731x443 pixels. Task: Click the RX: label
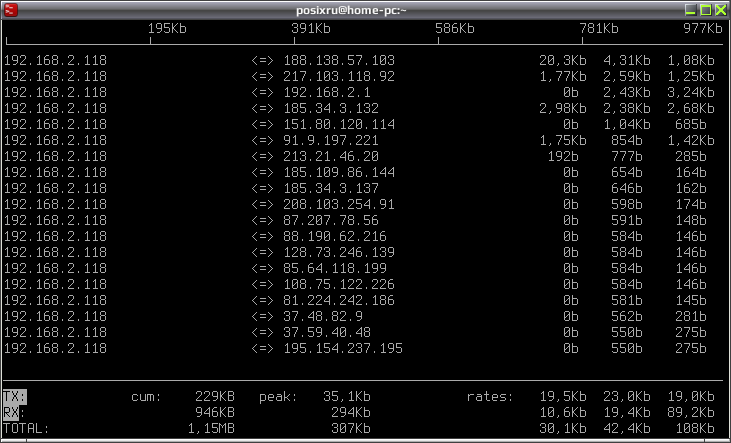coord(14,413)
